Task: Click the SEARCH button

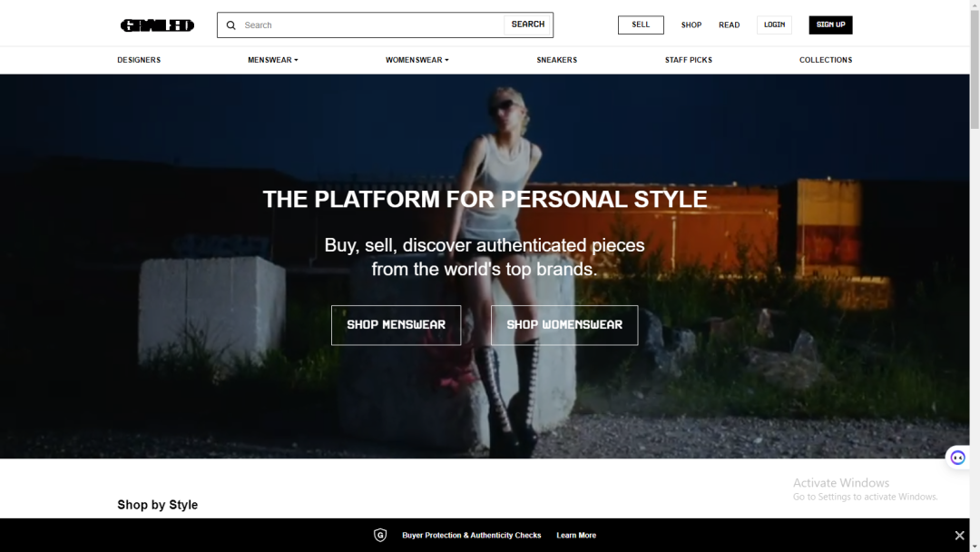Action: pos(527,25)
